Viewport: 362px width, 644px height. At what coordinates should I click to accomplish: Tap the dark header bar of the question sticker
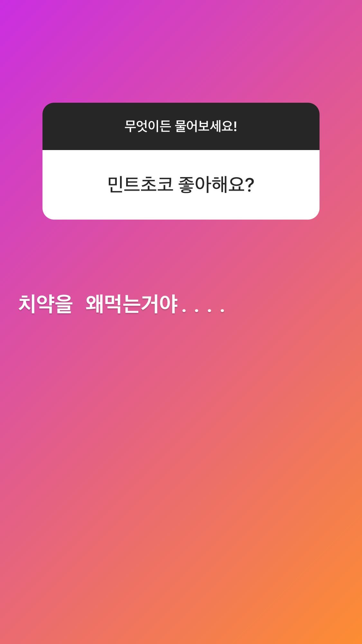pyautogui.click(x=181, y=126)
